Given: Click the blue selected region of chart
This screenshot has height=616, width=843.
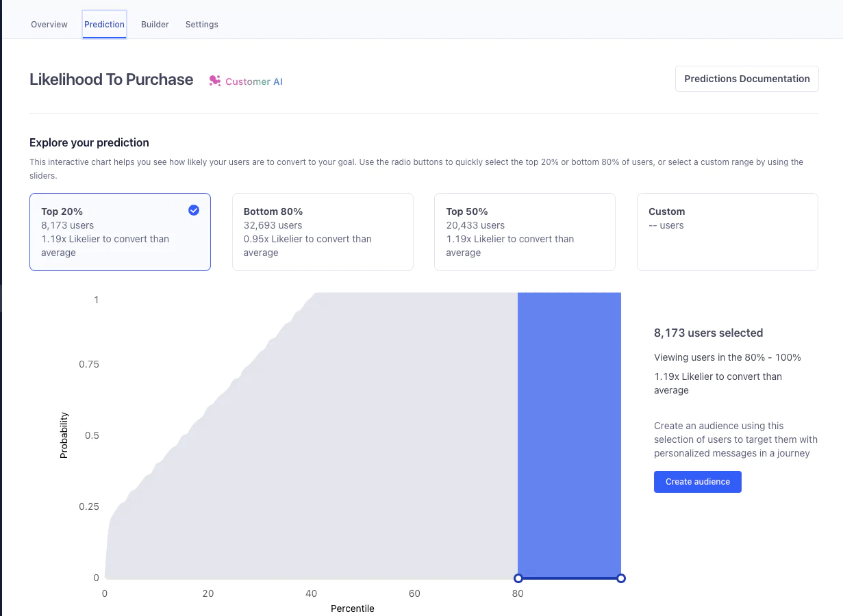Looking at the screenshot, I should coord(569,431).
